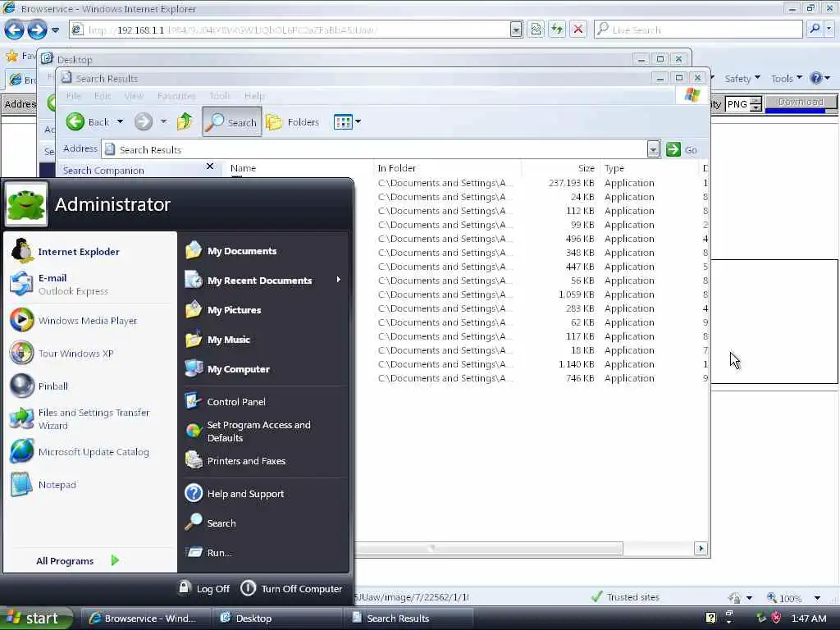
Task: Open Edit menu in Search Results
Action: click(x=103, y=96)
